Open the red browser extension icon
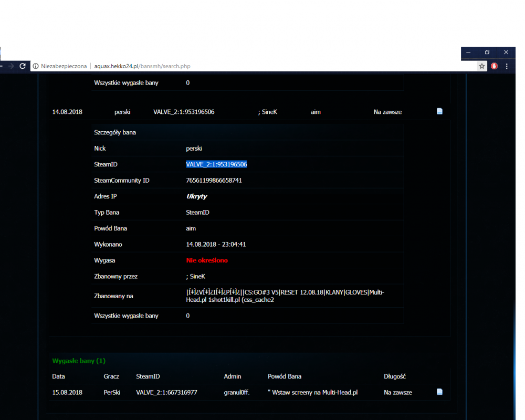 tap(494, 66)
